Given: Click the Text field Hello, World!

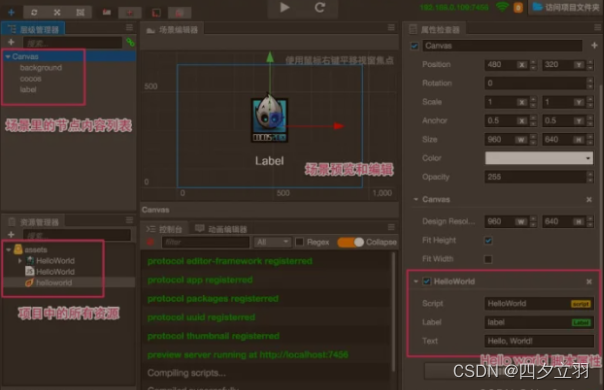Looking at the screenshot, I should [x=539, y=341].
